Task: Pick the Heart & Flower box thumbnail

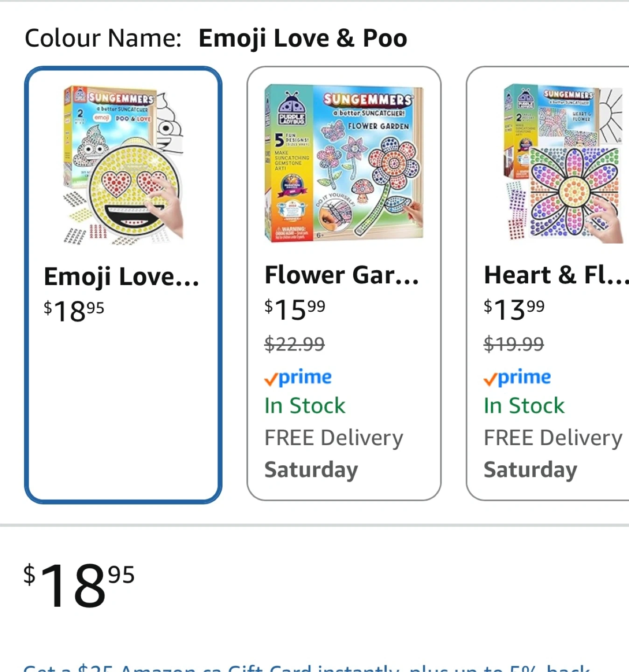Action: click(x=564, y=163)
